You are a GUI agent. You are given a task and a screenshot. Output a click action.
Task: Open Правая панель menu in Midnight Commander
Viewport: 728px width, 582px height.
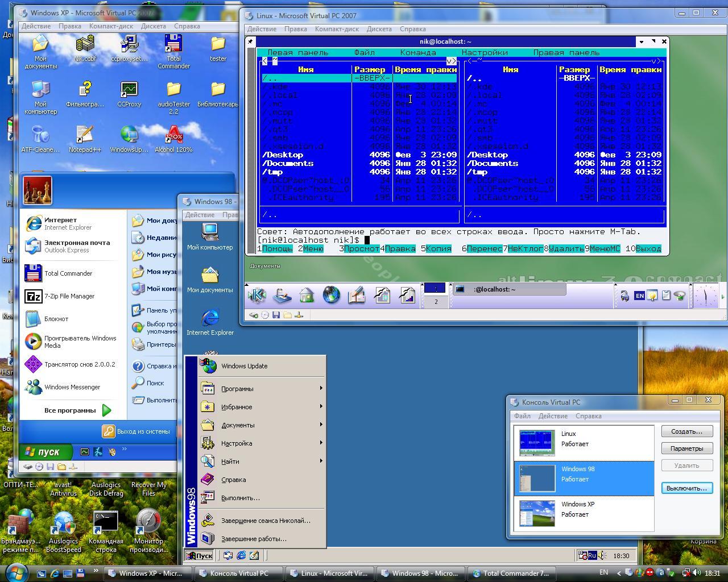pos(566,52)
